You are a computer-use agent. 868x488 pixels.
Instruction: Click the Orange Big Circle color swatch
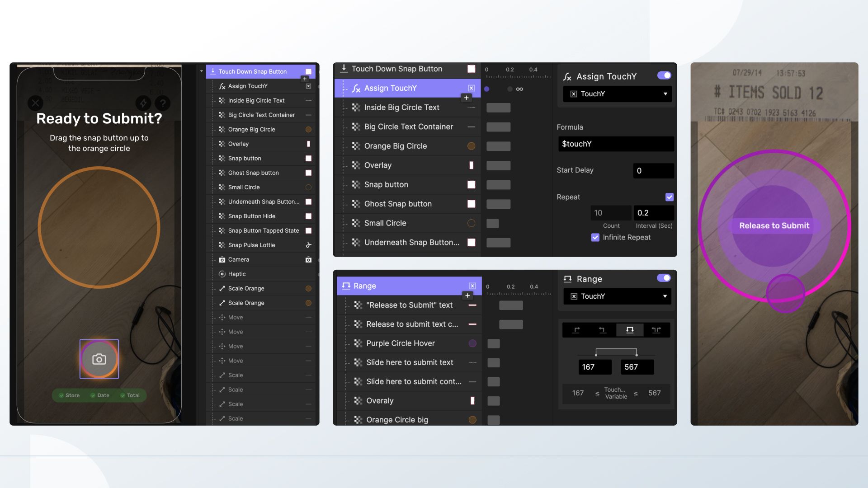click(x=471, y=146)
